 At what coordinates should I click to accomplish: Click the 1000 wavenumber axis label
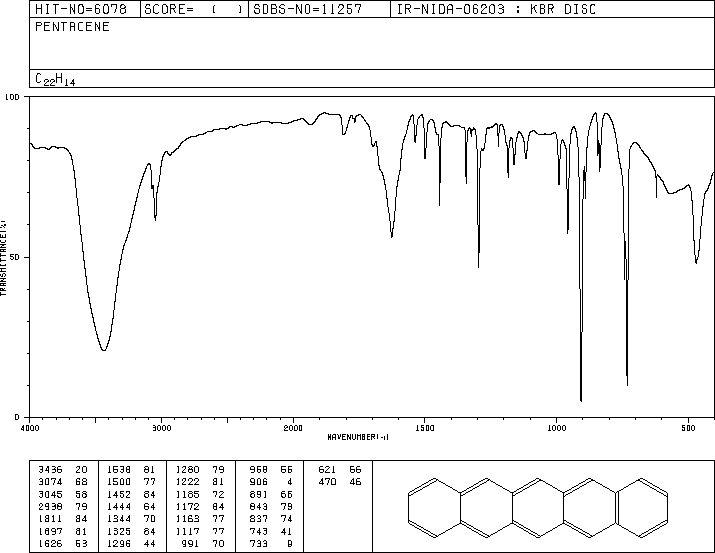click(x=557, y=428)
